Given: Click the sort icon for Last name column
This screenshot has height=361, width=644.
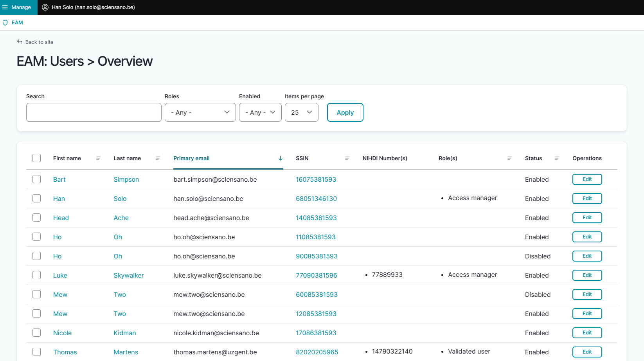Looking at the screenshot, I should click(x=158, y=158).
